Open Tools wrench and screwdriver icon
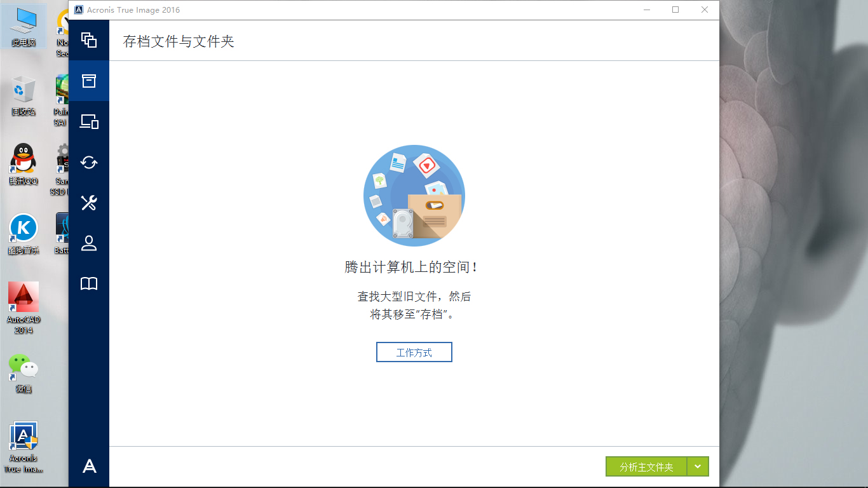868x488 pixels. tap(89, 203)
